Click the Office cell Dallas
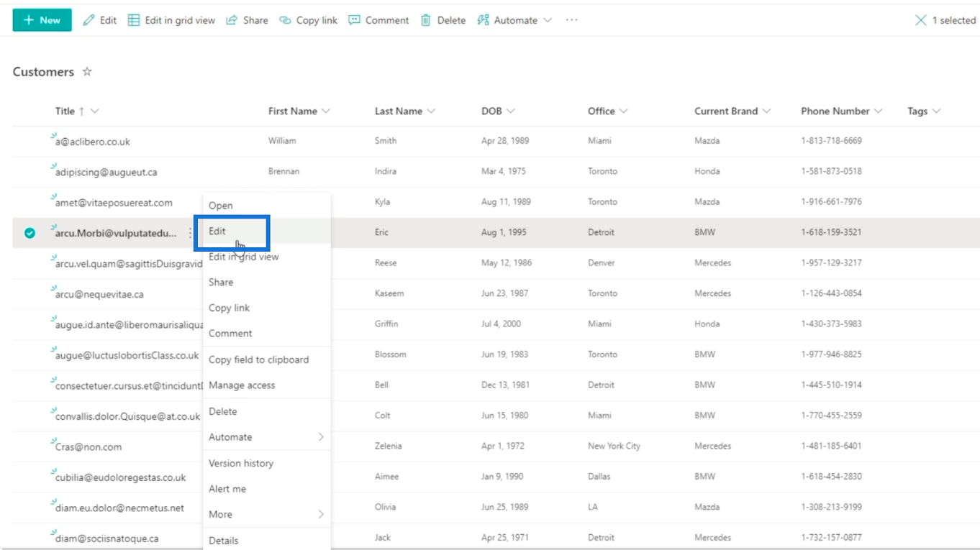The height and width of the screenshot is (550, 980). pyautogui.click(x=599, y=476)
